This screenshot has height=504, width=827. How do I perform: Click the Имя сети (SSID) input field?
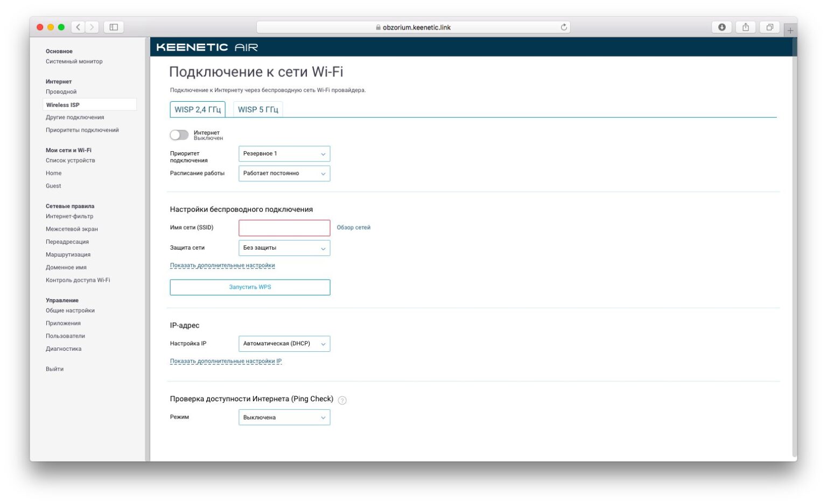point(284,228)
